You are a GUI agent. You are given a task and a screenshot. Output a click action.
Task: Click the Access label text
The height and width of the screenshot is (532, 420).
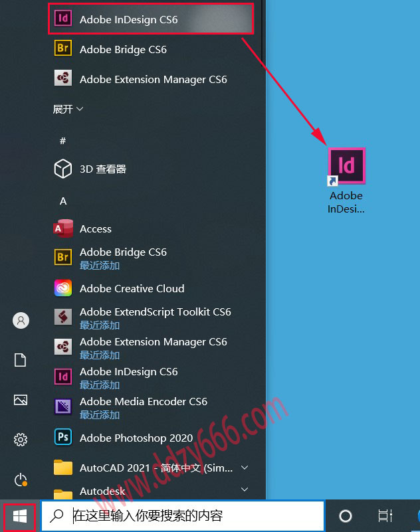[96, 229]
